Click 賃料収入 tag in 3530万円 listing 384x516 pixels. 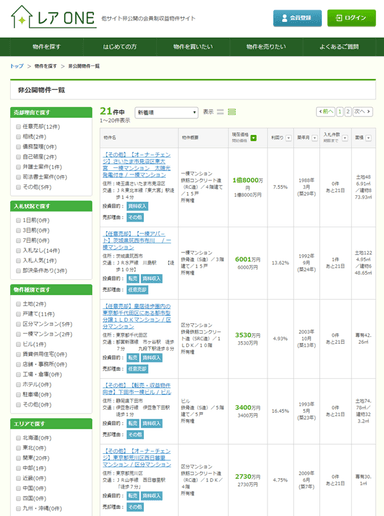tap(152, 358)
